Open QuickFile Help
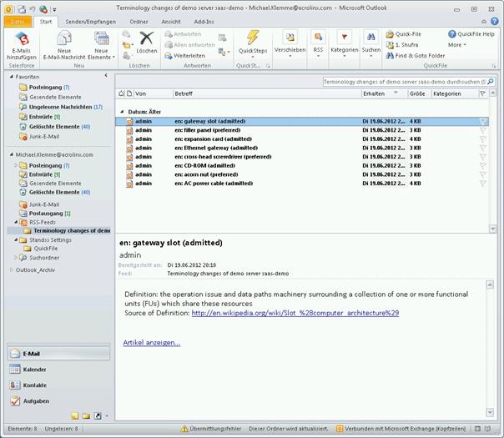504x438 pixels. coord(471,34)
